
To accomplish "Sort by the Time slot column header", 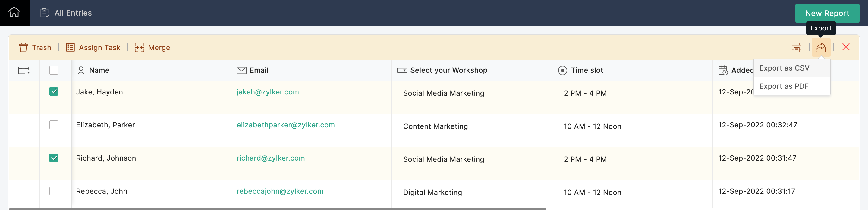I will tap(587, 70).
